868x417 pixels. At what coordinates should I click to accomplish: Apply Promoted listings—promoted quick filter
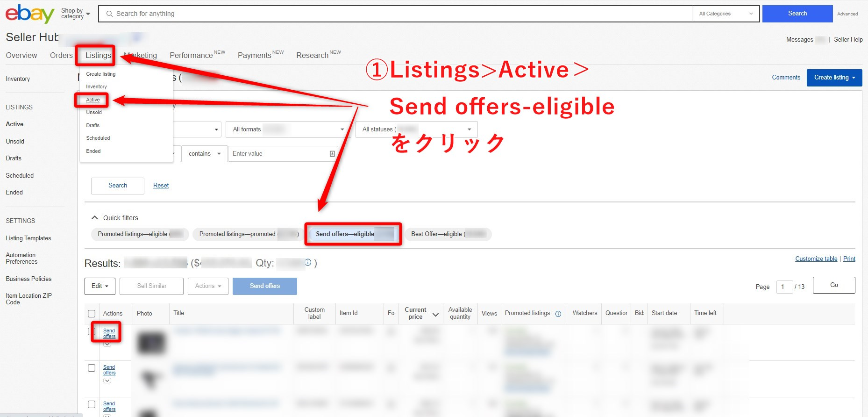[247, 234]
